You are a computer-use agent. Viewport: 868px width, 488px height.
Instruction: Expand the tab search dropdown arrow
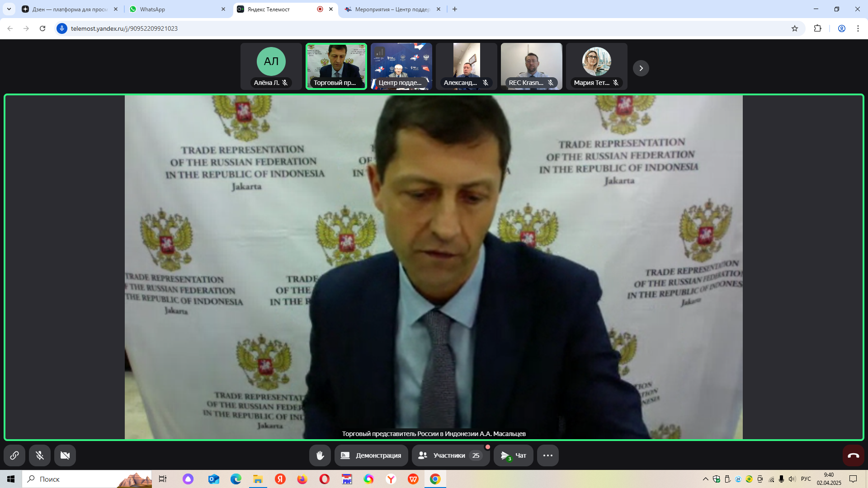click(9, 9)
